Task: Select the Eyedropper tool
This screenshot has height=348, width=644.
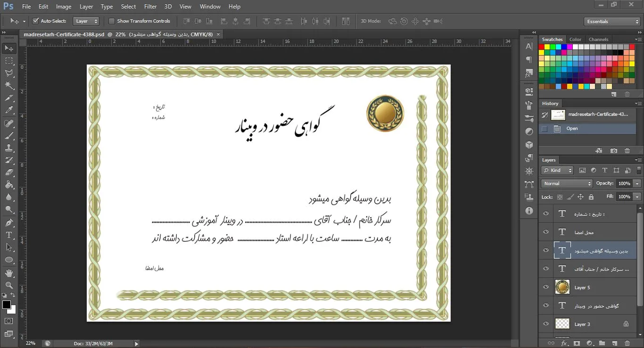Action: (x=9, y=110)
